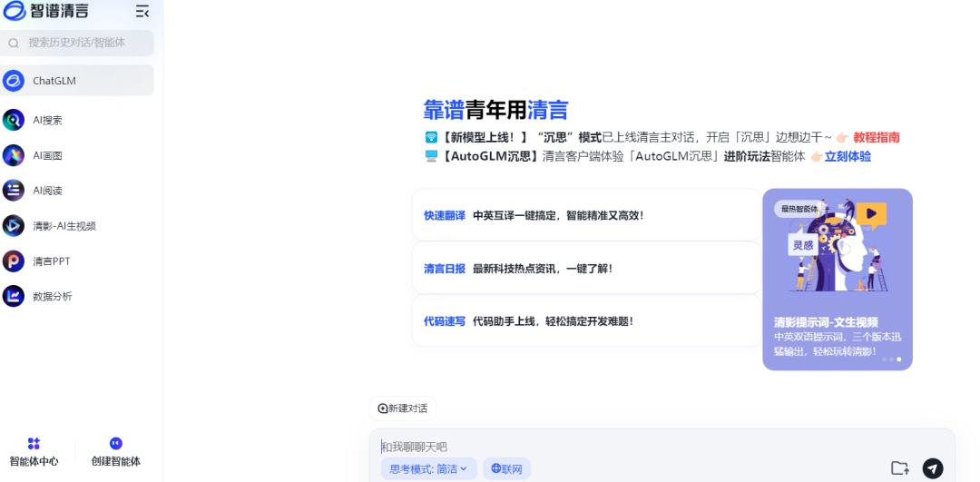The image size is (980, 482).
Task: Click the globe icon in 联网
Action: click(x=496, y=468)
